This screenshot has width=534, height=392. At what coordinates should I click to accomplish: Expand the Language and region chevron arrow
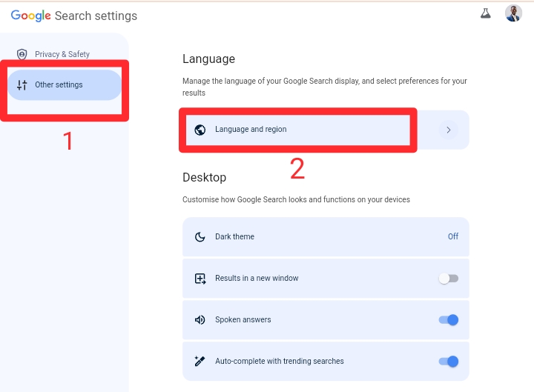(x=449, y=130)
